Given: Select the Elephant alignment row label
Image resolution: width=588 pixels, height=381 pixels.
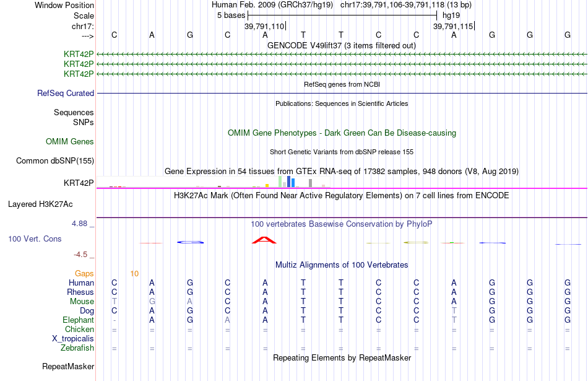Looking at the screenshot, I should [x=79, y=320].
